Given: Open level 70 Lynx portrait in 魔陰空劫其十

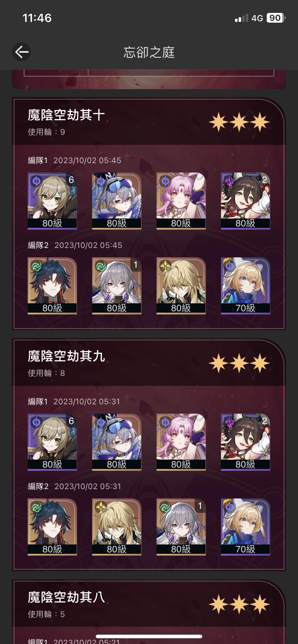Looking at the screenshot, I should tap(245, 286).
